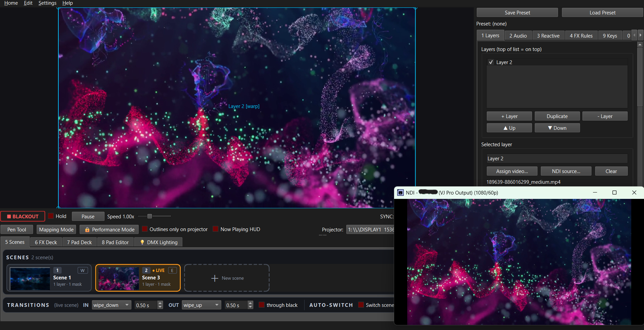Open the 7 Pad Deck tab
This screenshot has height=330, width=644.
(x=79, y=242)
